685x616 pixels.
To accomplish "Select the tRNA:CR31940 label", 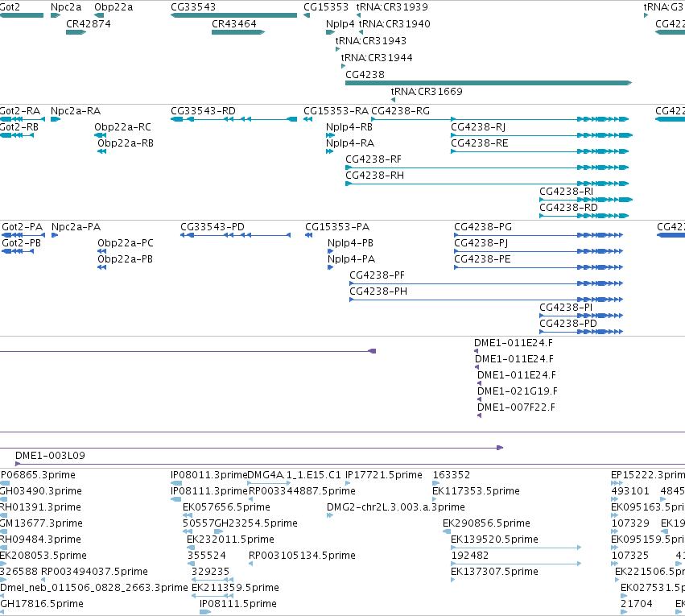I will point(394,24).
